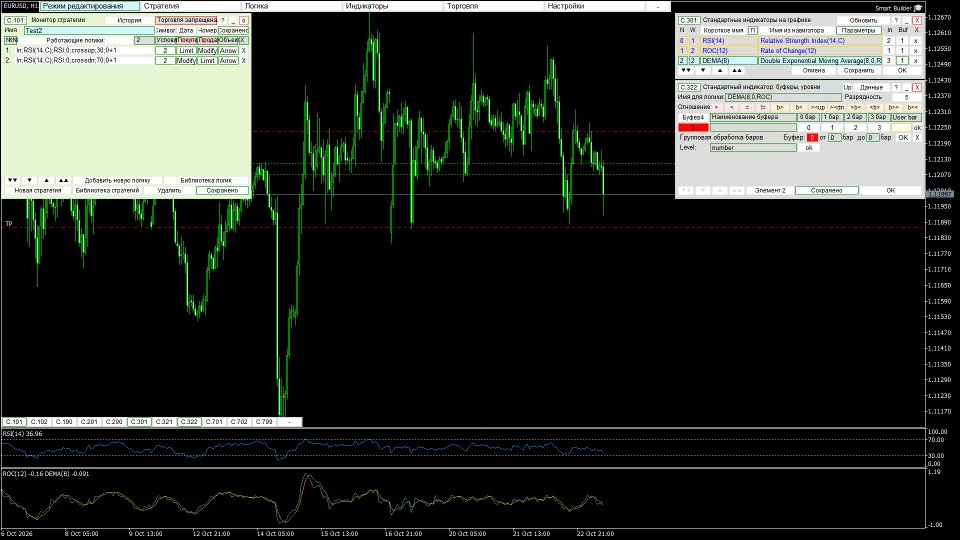Remove ROC(12) indicator with its x

[x=916, y=51]
